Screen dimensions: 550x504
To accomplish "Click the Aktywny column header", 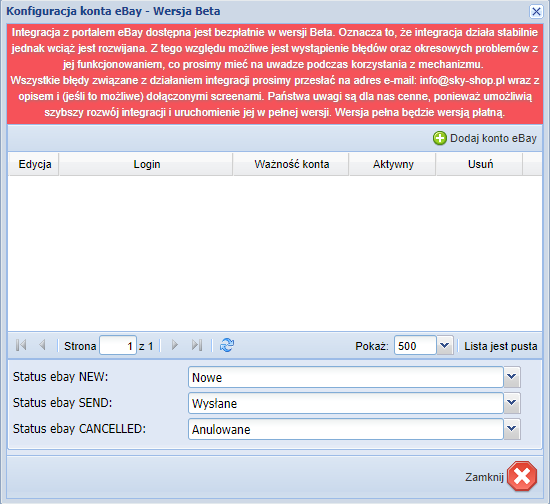I will tap(393, 164).
